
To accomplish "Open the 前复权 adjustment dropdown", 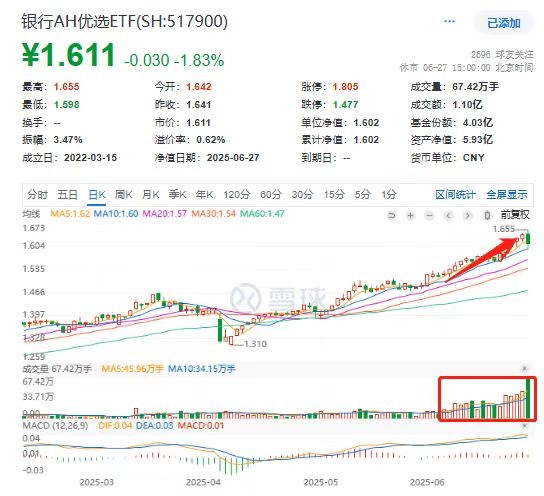I will pyautogui.click(x=515, y=215).
